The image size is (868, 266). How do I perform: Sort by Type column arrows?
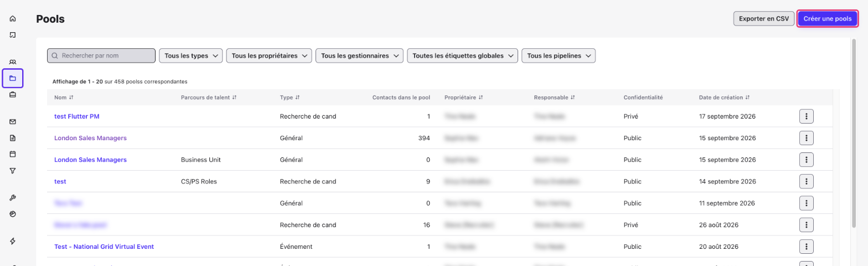point(297,98)
